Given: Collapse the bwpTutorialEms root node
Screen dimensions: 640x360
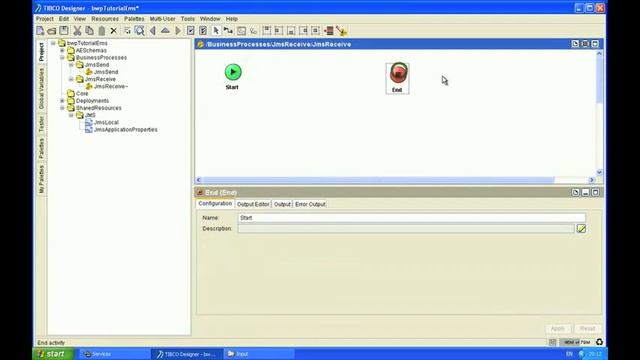Looking at the screenshot, I should click(53, 43).
